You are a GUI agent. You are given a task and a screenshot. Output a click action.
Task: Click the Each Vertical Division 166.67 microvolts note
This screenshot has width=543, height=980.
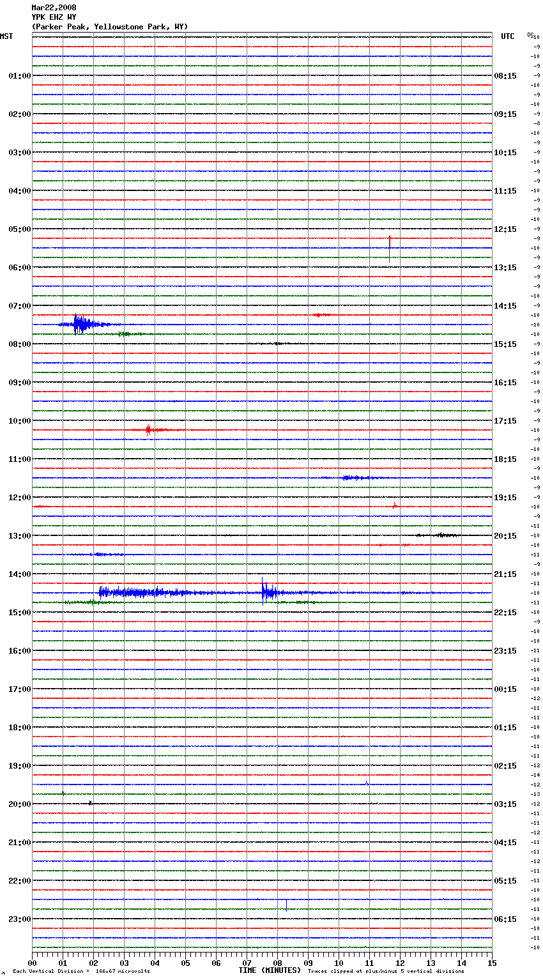tap(81, 972)
